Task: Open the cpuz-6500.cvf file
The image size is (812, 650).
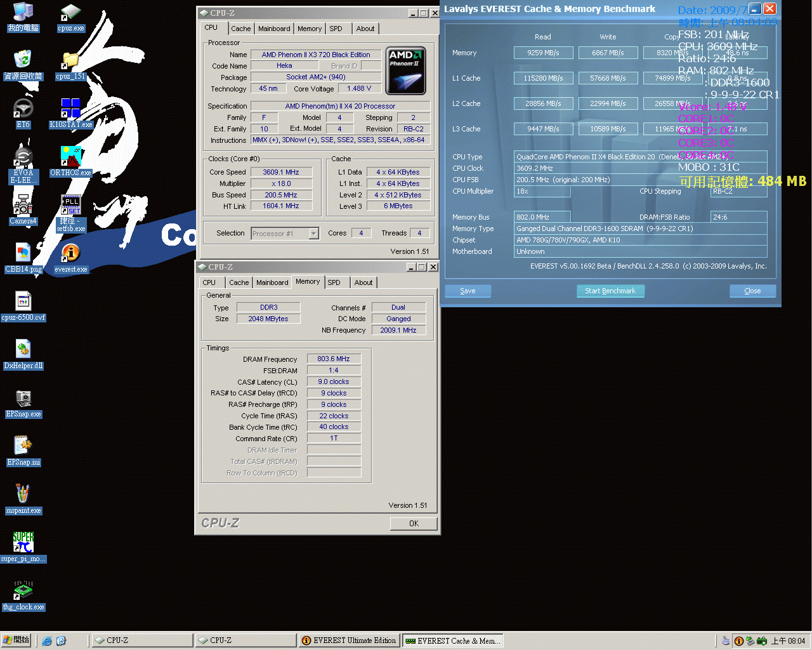Action: pyautogui.click(x=23, y=306)
